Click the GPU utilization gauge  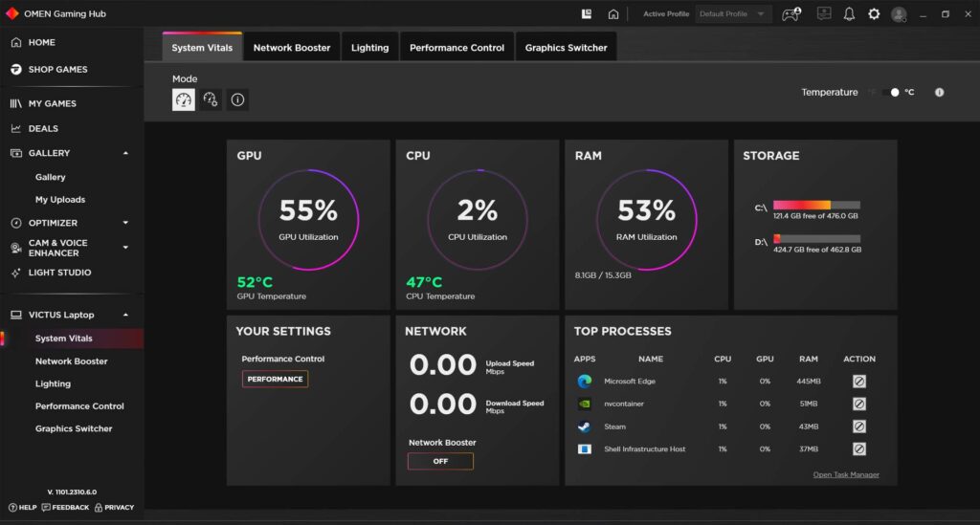[x=308, y=220]
